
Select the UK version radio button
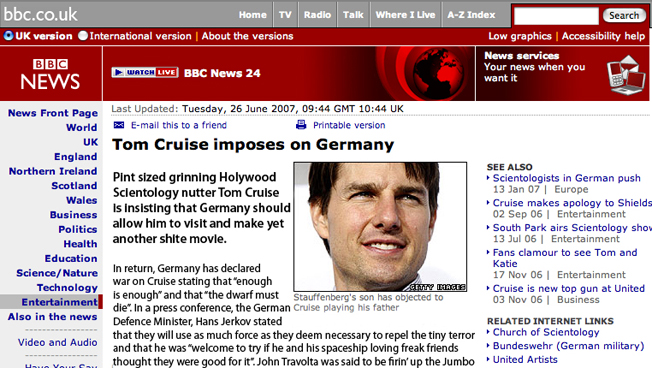(8, 36)
